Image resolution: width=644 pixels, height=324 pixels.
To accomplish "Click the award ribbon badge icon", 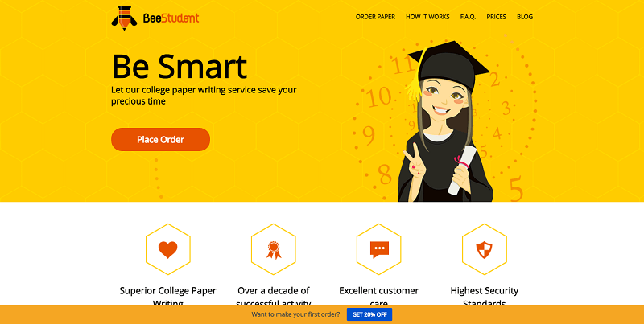I will coord(274,249).
